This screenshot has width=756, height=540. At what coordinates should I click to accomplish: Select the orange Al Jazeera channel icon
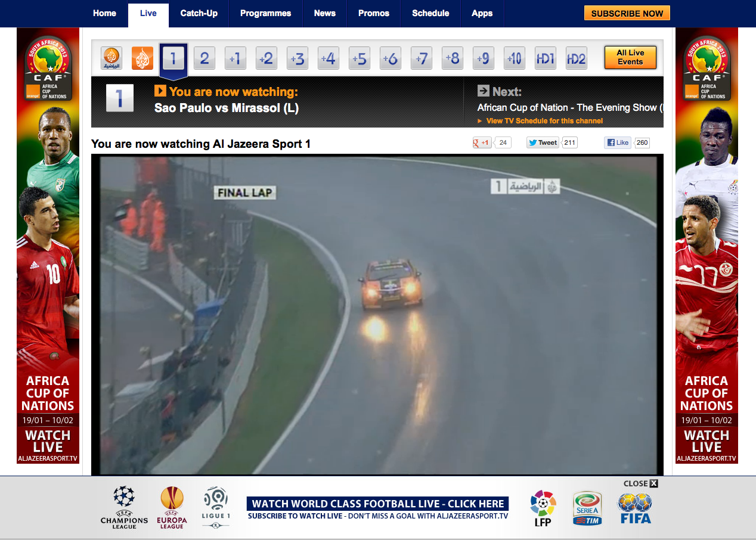click(142, 58)
